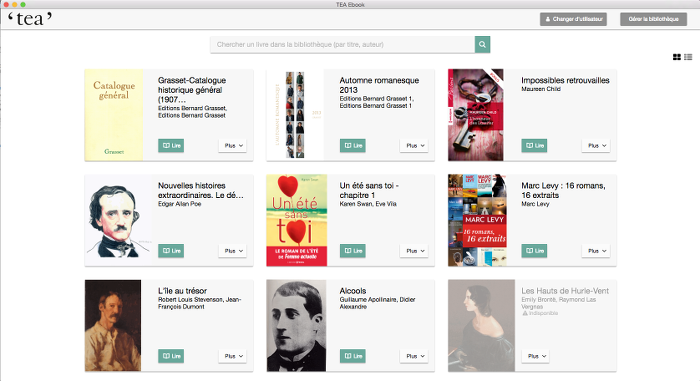This screenshot has height=381, width=700.
Task: Click the Edgar Allan Poe portrait cover
Action: tap(118, 220)
